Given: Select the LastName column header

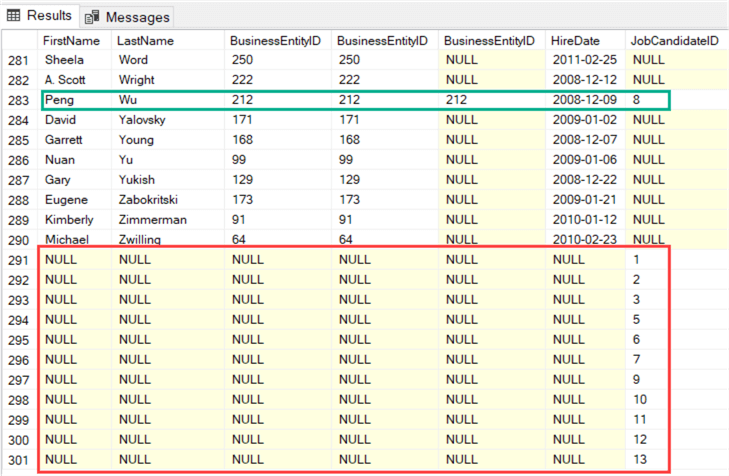Looking at the screenshot, I should (167, 40).
